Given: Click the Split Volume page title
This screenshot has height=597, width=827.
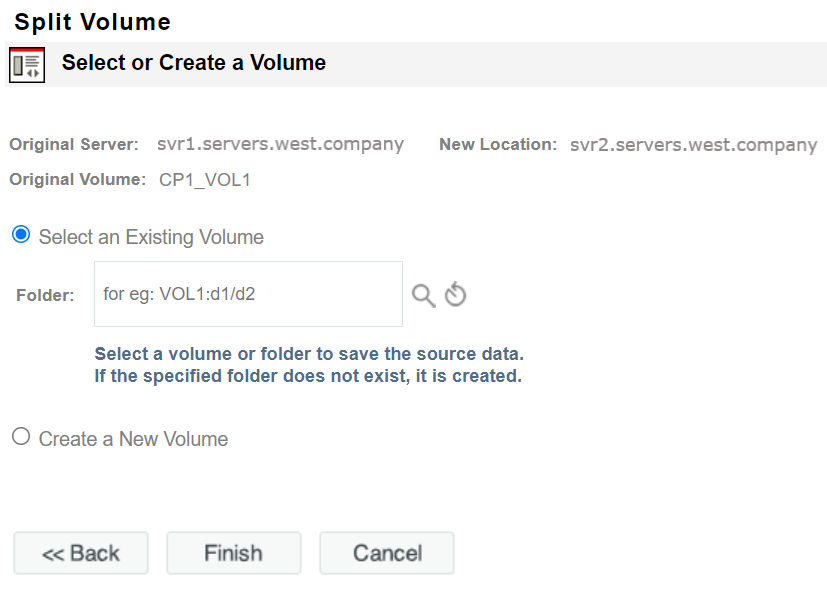Looking at the screenshot, I should click(92, 22).
